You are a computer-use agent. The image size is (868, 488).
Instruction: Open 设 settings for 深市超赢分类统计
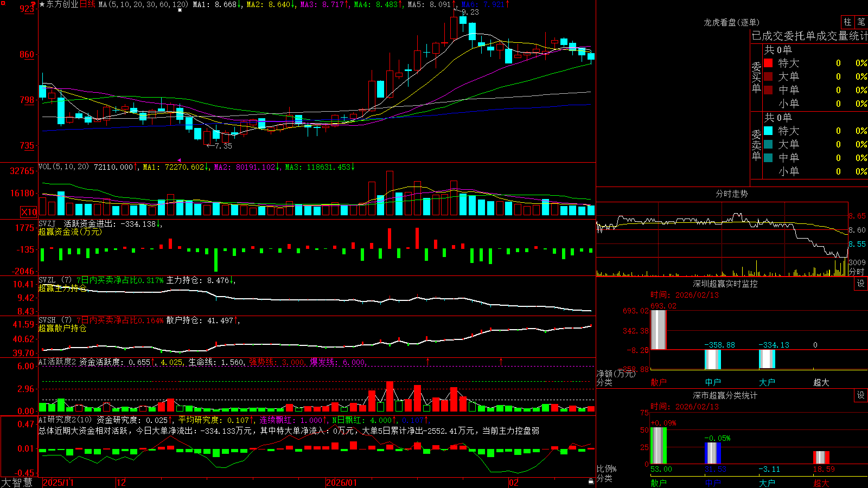pos(861,395)
